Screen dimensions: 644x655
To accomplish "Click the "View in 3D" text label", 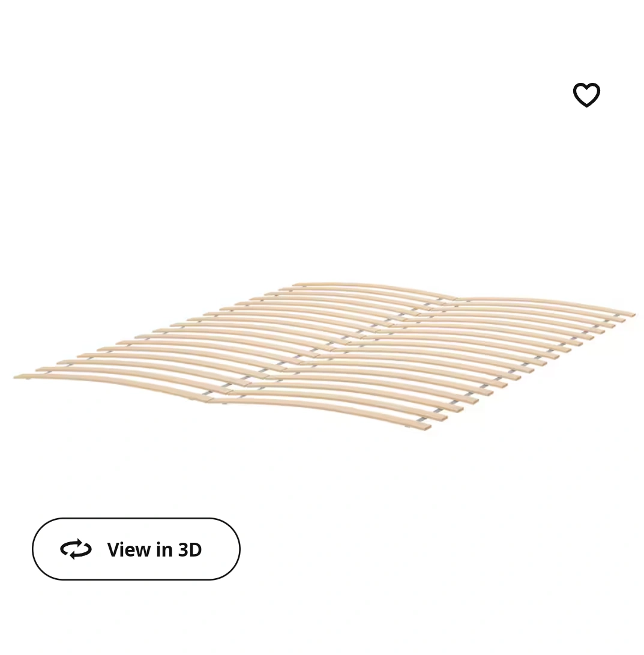I will tap(154, 549).
